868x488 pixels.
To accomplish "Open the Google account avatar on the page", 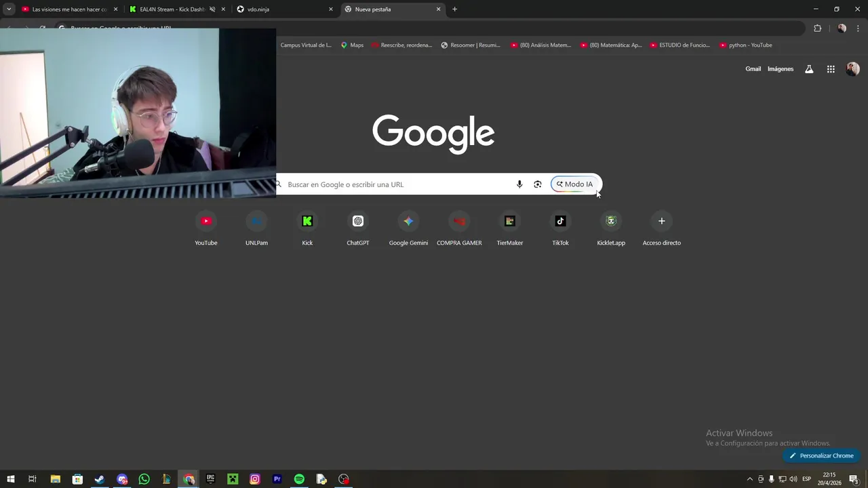I will pyautogui.click(x=853, y=69).
